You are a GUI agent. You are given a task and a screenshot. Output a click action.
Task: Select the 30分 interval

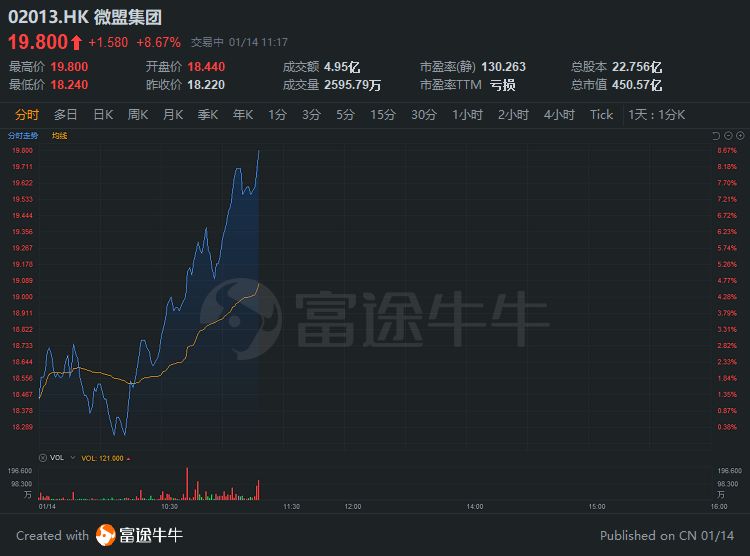[424, 115]
